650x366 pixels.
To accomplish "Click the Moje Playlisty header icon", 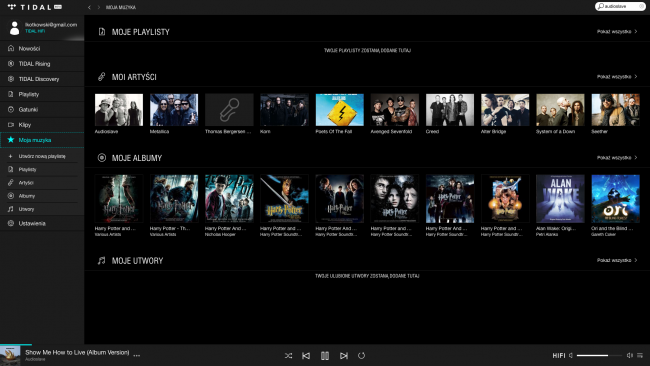I will [102, 32].
